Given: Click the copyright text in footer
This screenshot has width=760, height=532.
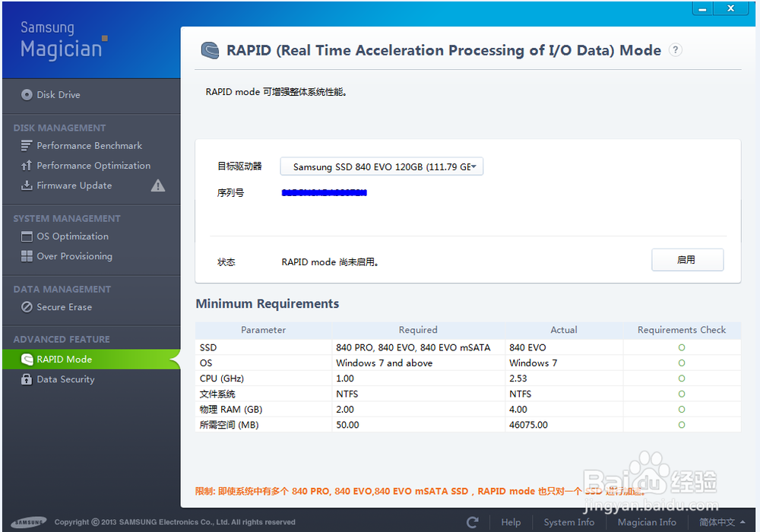Looking at the screenshot, I should pyautogui.click(x=175, y=522).
